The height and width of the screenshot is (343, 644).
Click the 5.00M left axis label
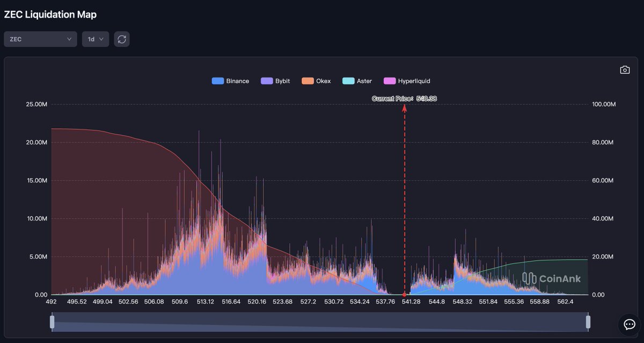tap(38, 257)
